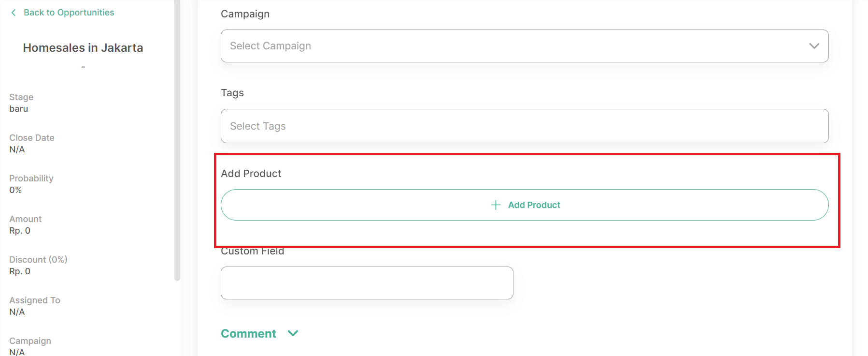Viewport: 868px width, 356px height.
Task: Click the Amount Rp. 0 value
Action: click(20, 231)
